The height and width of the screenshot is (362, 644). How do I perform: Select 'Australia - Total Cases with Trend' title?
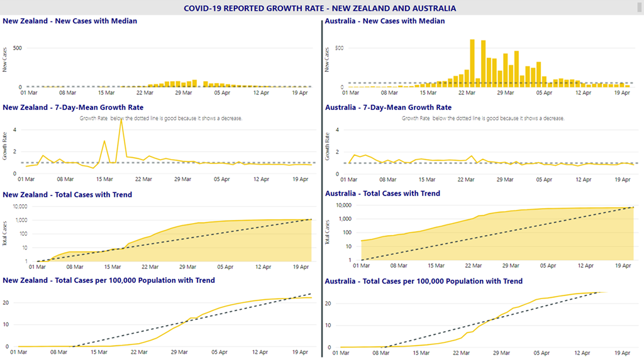tap(382, 194)
